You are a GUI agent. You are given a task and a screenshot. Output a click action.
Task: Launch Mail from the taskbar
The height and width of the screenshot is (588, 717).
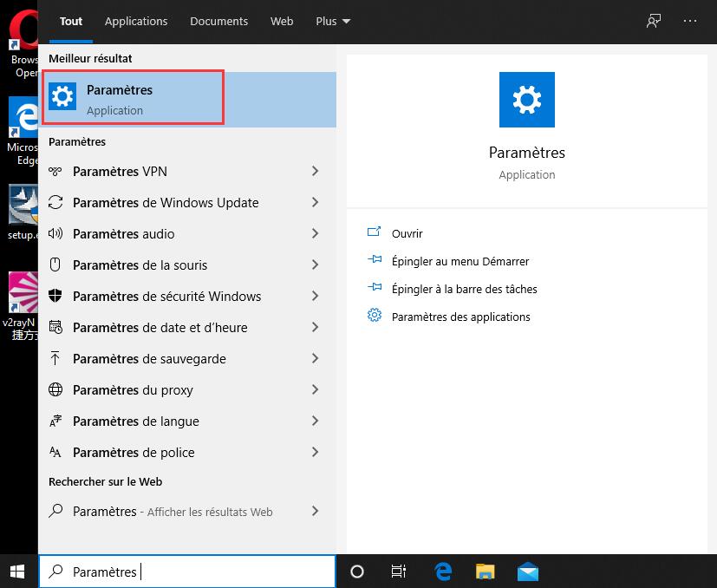(527, 571)
